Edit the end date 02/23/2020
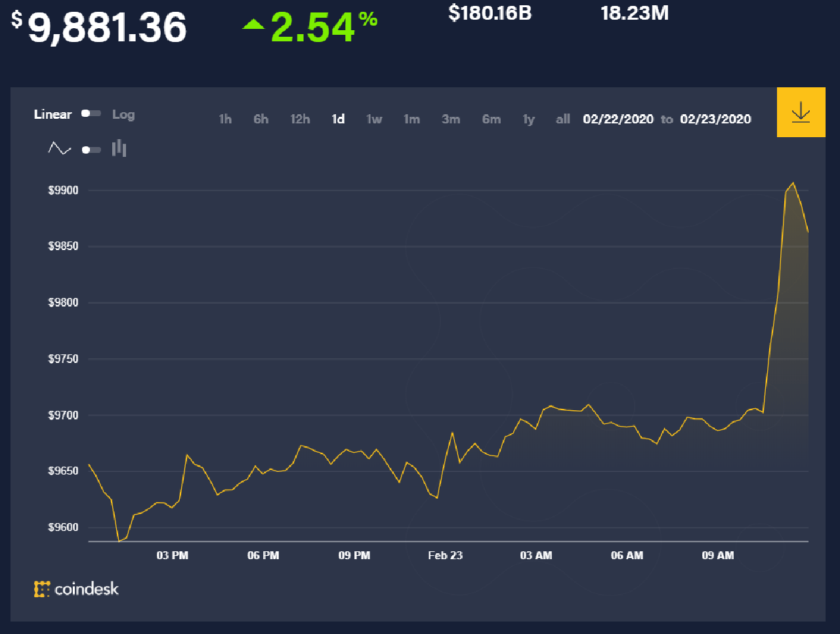Viewport: 840px width, 634px height. click(716, 119)
